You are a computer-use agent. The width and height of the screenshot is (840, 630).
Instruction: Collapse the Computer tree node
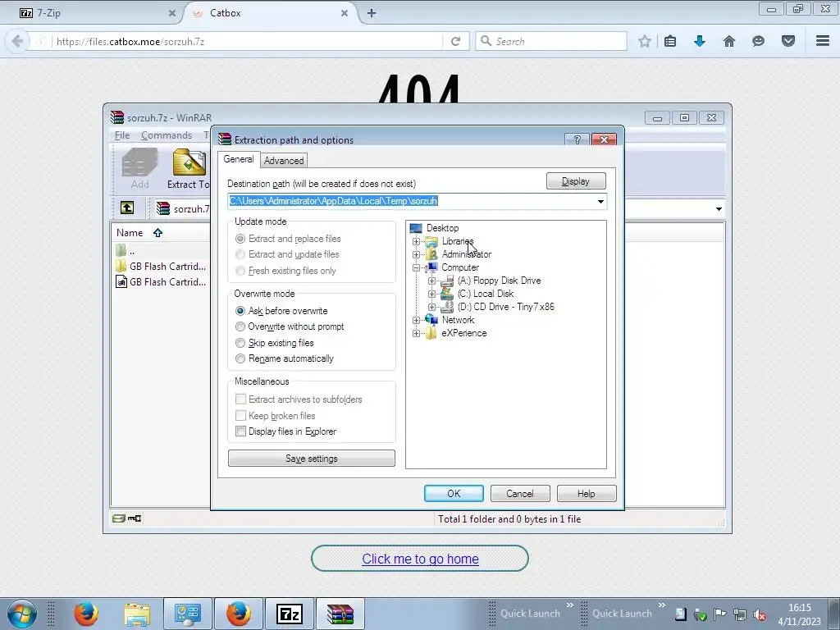click(x=416, y=267)
